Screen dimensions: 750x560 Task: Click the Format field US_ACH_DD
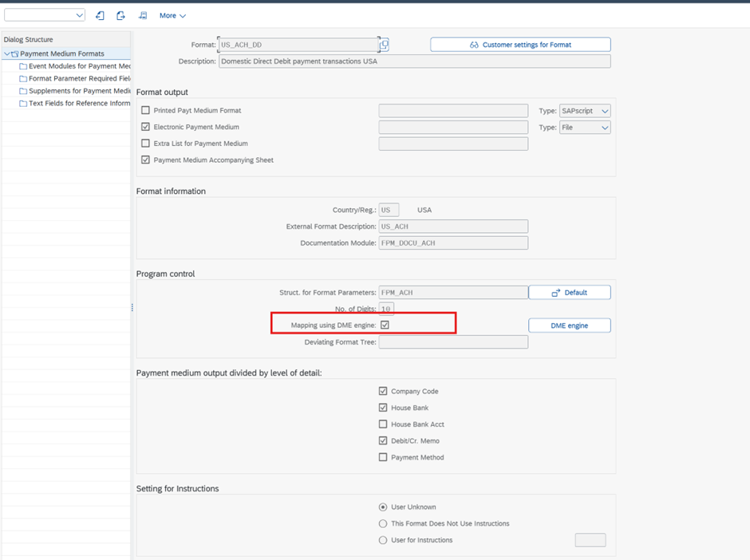pyautogui.click(x=298, y=45)
